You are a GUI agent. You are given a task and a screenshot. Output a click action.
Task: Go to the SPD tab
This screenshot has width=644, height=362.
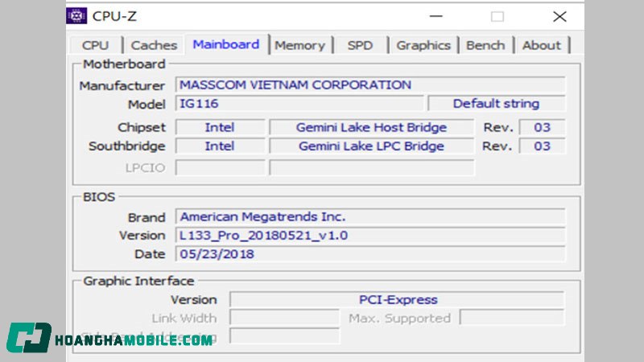pyautogui.click(x=360, y=45)
